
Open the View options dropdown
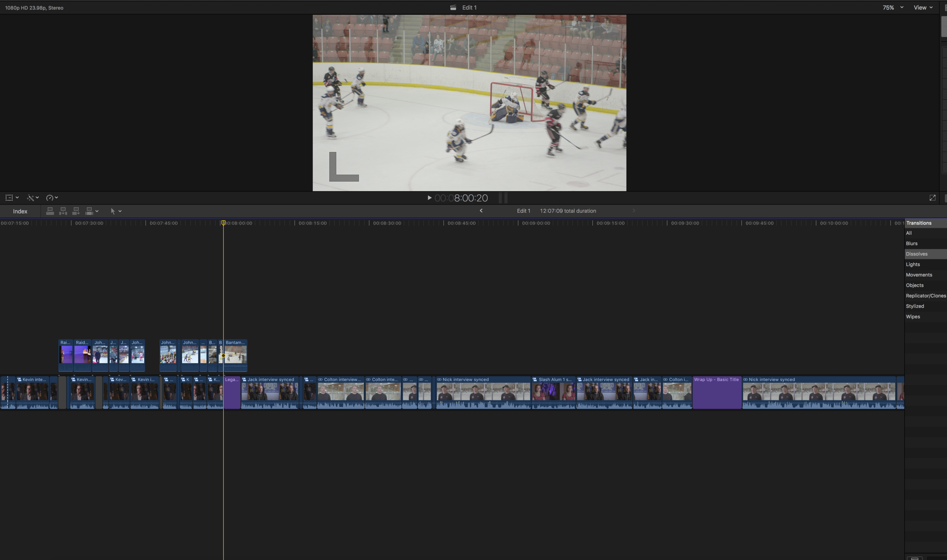[x=923, y=8]
